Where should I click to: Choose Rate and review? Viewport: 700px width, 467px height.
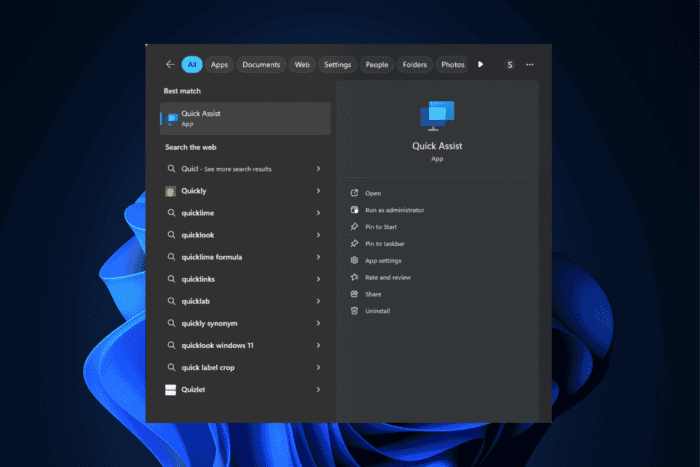[x=388, y=278]
